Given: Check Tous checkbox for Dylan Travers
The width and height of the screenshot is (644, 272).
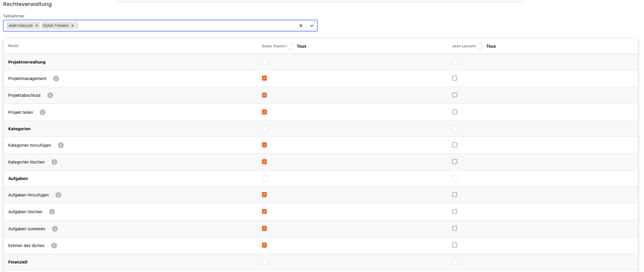Looking at the screenshot, I should [290, 46].
